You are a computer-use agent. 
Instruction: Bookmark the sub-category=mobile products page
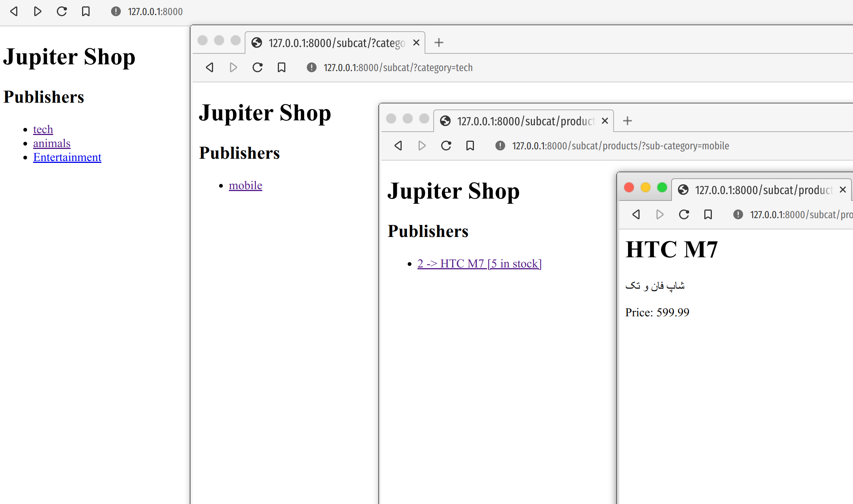pos(470,146)
